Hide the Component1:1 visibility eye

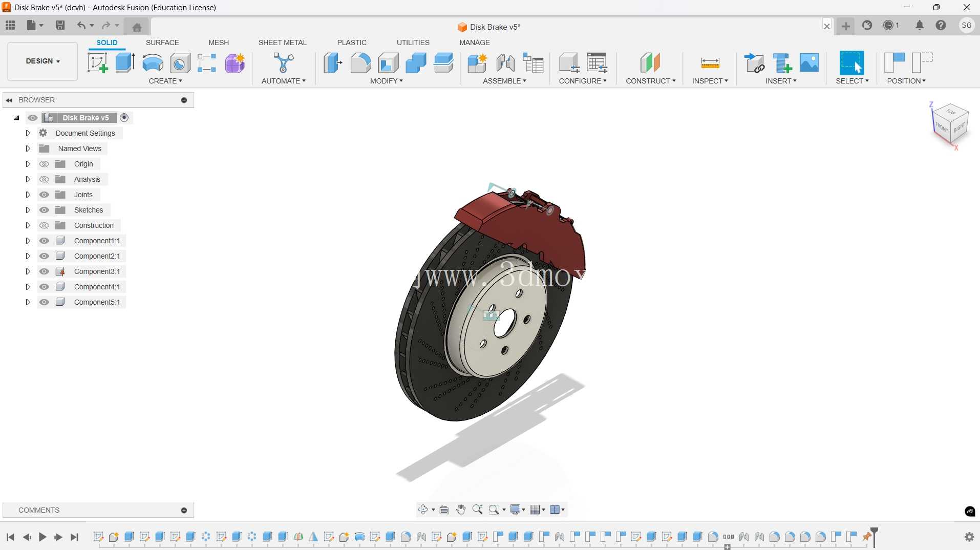coord(45,241)
